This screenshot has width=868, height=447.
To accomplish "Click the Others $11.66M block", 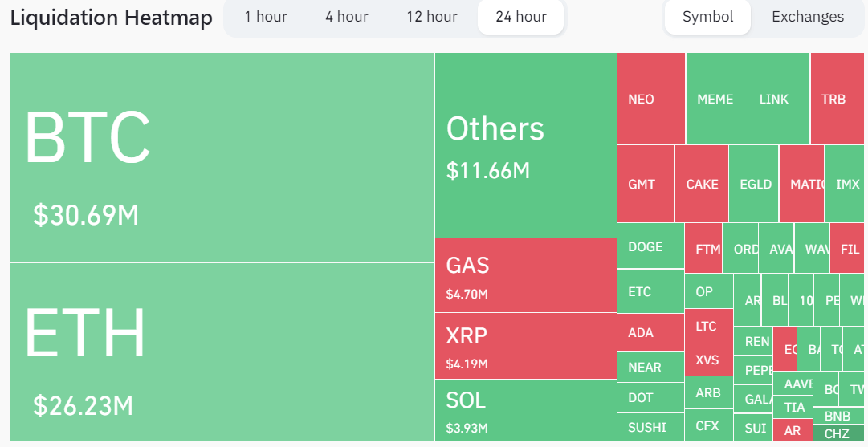I will click(525, 145).
